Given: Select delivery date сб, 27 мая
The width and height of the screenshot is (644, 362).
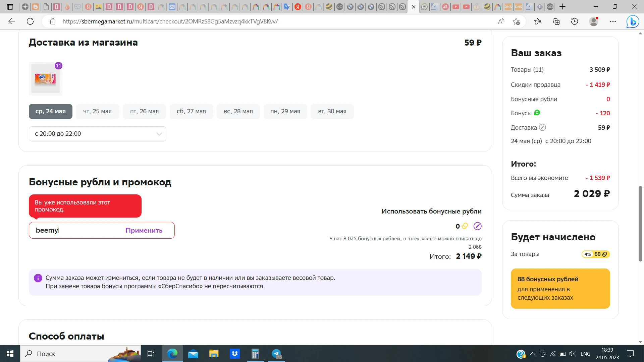Looking at the screenshot, I should pos(191,111).
